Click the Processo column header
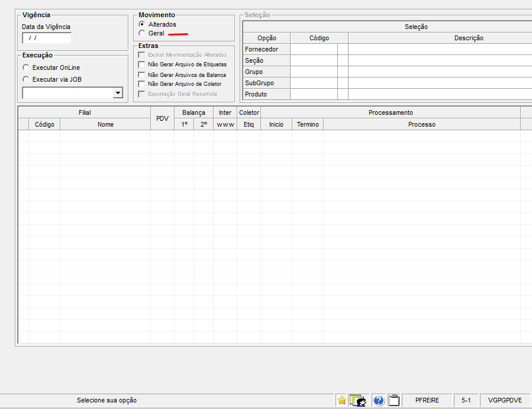 tap(422, 124)
